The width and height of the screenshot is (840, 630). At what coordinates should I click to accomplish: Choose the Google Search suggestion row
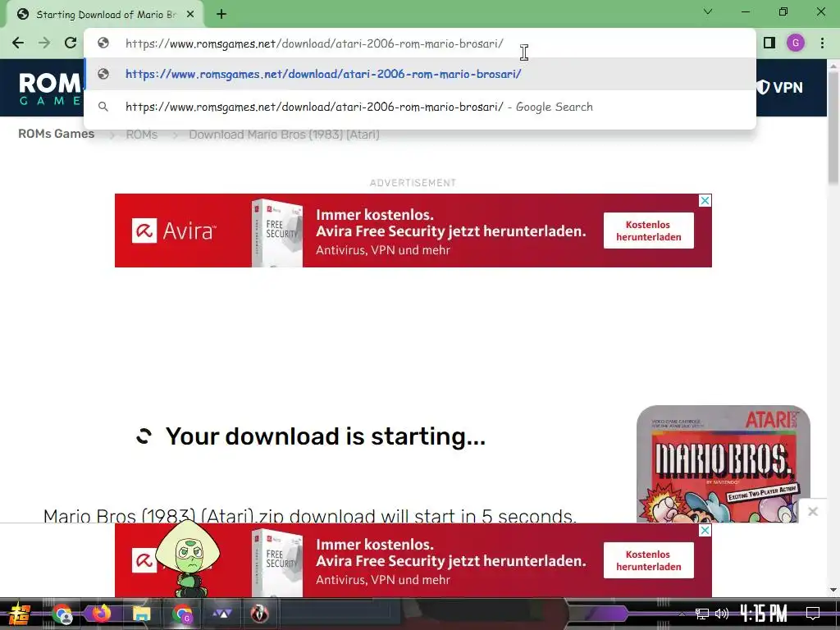click(420, 107)
